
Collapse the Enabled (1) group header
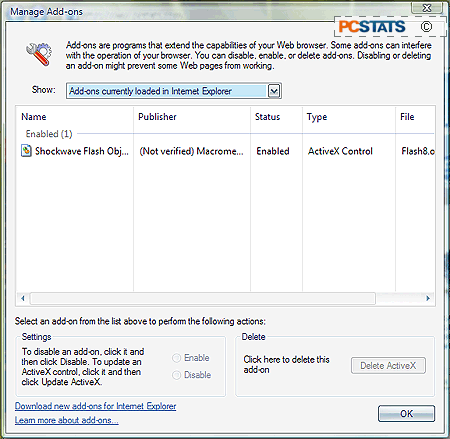(49, 134)
